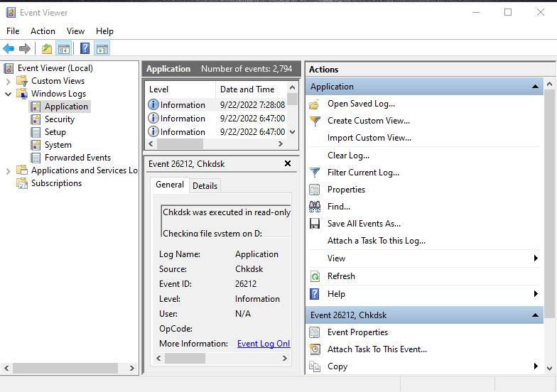Image resolution: width=557 pixels, height=392 pixels.
Task: Click the event list scroll down arrow
Action: coord(293,132)
